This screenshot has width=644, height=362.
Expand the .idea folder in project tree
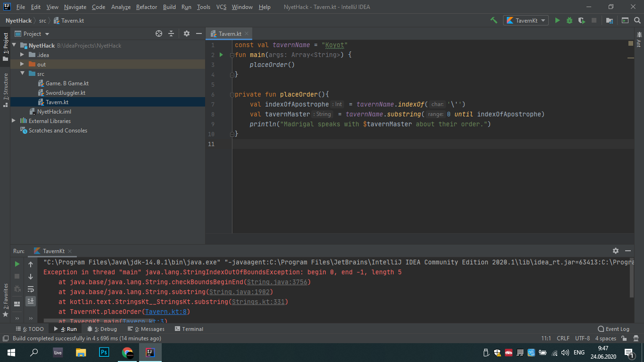click(22, 55)
